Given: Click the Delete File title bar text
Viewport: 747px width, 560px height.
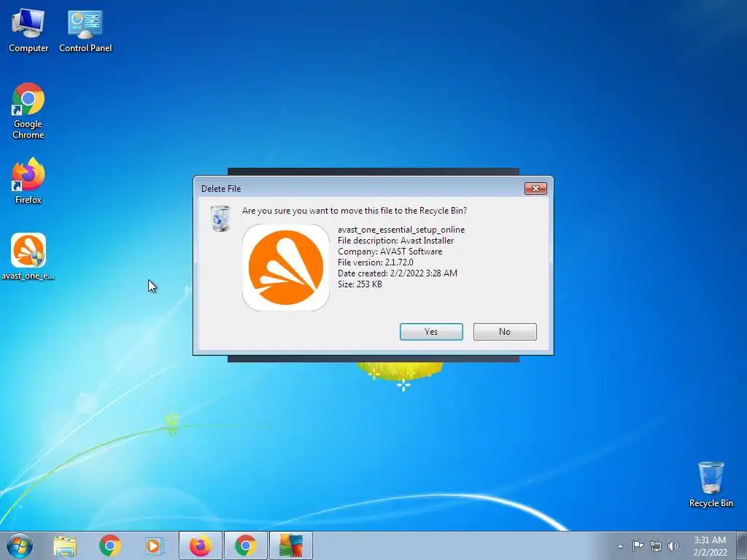Looking at the screenshot, I should pyautogui.click(x=221, y=189).
